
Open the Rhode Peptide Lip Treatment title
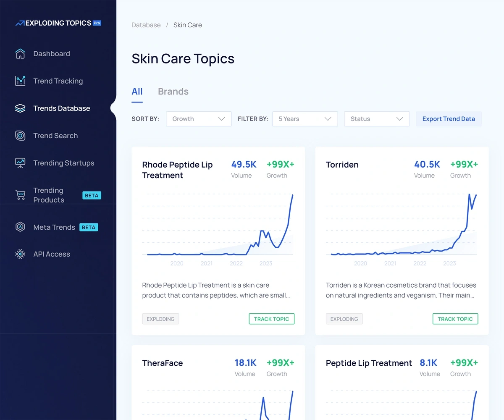(177, 170)
